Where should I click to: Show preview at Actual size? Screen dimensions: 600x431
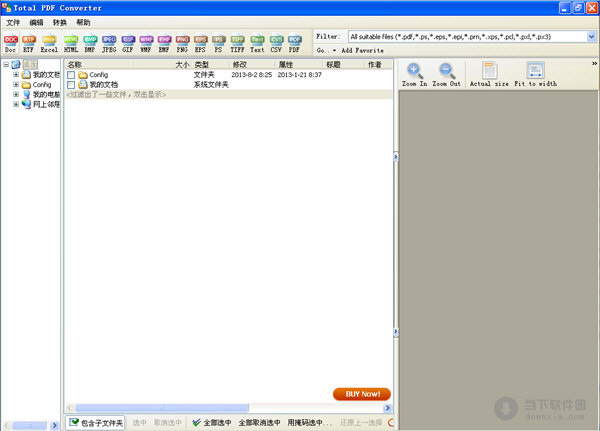489,74
